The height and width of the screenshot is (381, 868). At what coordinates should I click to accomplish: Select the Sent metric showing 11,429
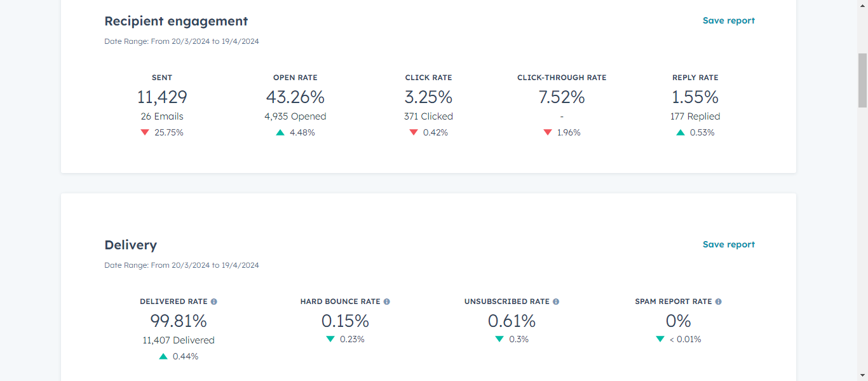click(162, 97)
